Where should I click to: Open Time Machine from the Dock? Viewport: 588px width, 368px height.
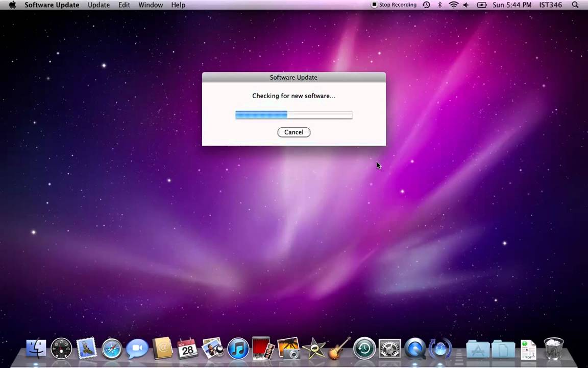[364, 349]
